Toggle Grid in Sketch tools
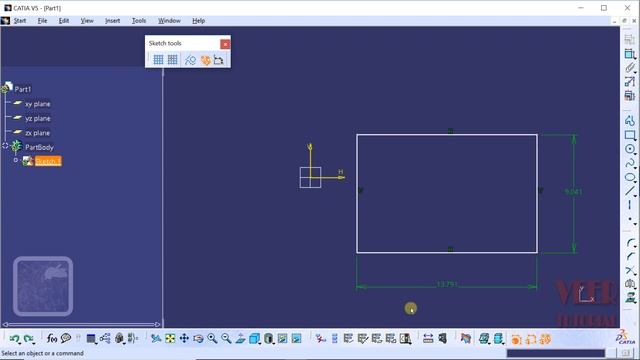640x360 pixels. [158, 60]
